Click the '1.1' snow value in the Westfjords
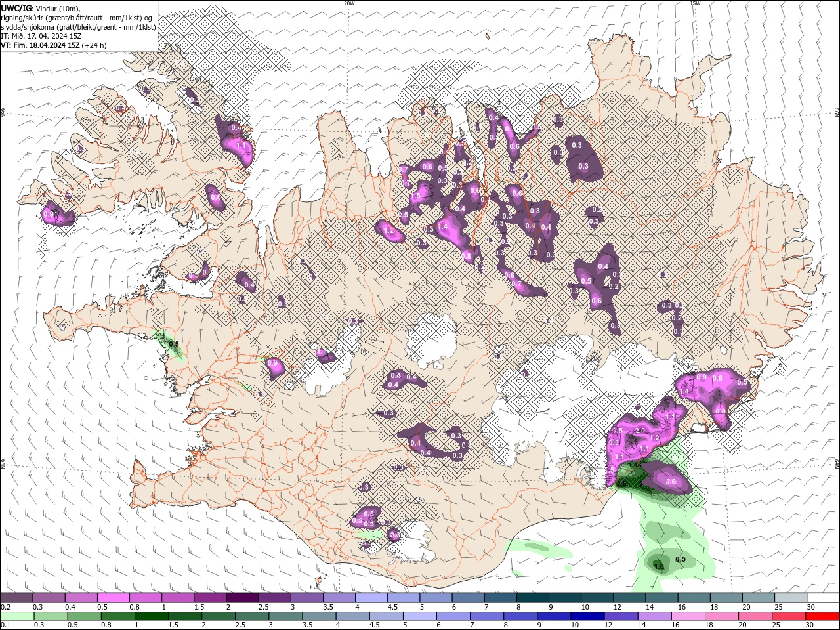The width and height of the screenshot is (840, 630). (240, 145)
